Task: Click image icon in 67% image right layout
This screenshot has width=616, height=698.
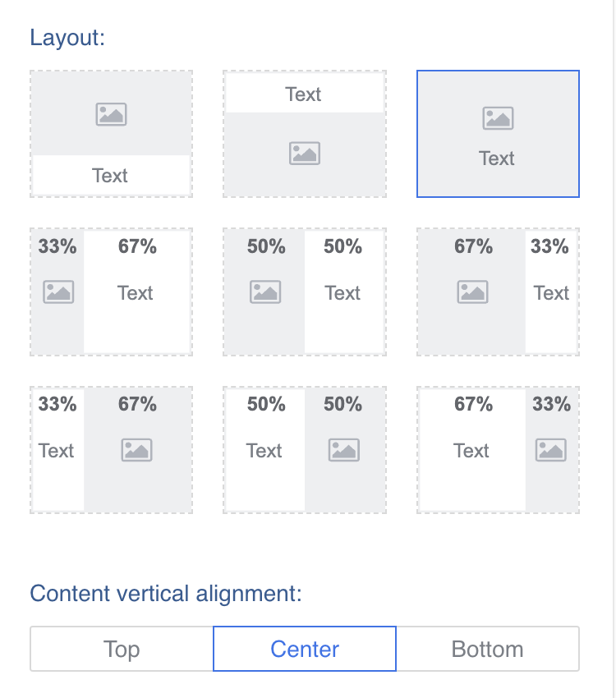Action: pyautogui.click(x=136, y=450)
